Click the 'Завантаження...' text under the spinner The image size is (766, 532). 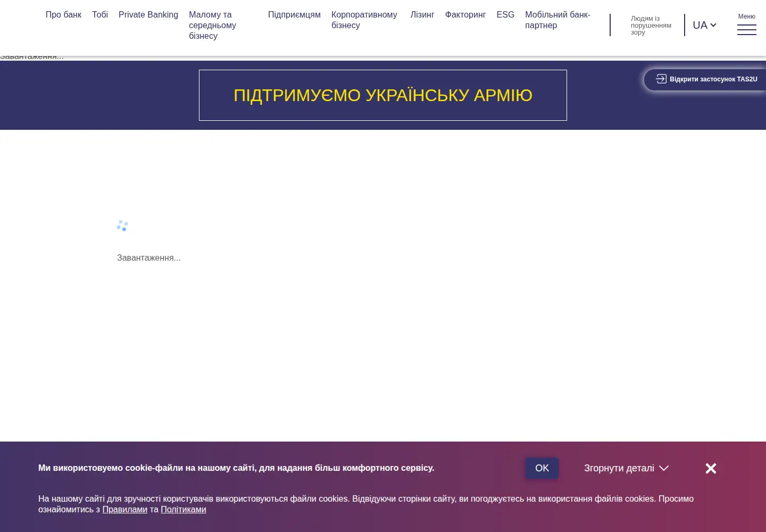149,258
